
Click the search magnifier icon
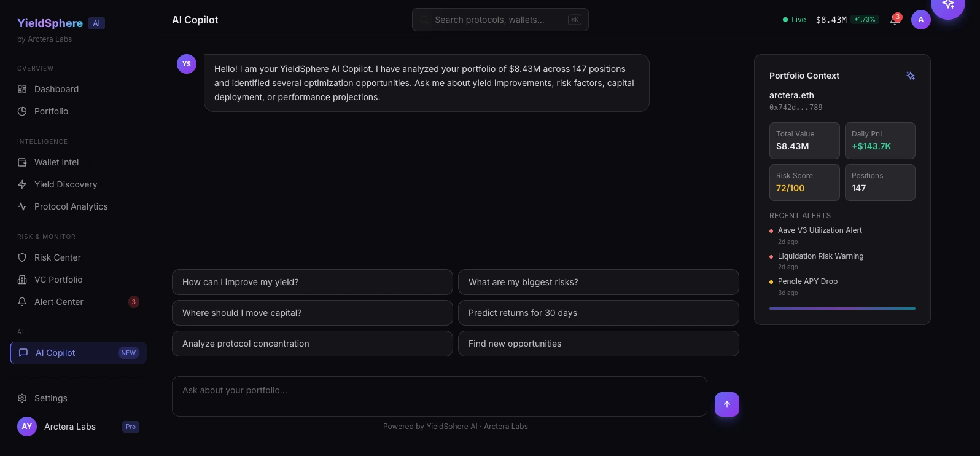(424, 20)
